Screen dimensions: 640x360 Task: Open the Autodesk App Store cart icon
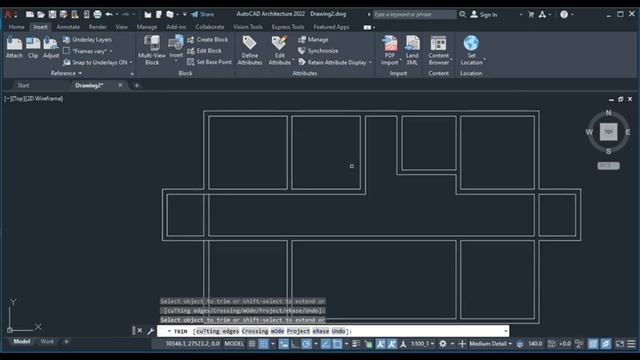tap(531, 14)
